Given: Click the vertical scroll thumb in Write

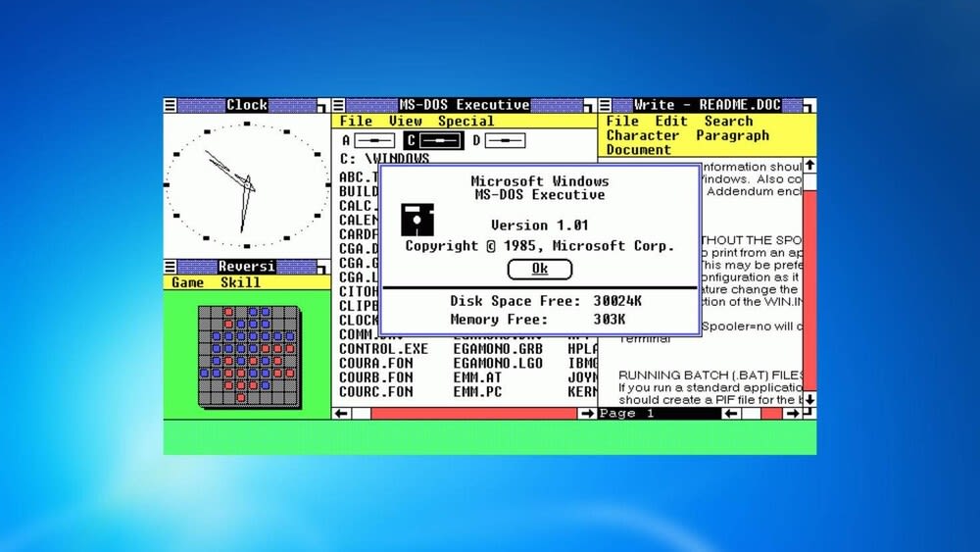Looking at the screenshot, I should pos(809,182).
